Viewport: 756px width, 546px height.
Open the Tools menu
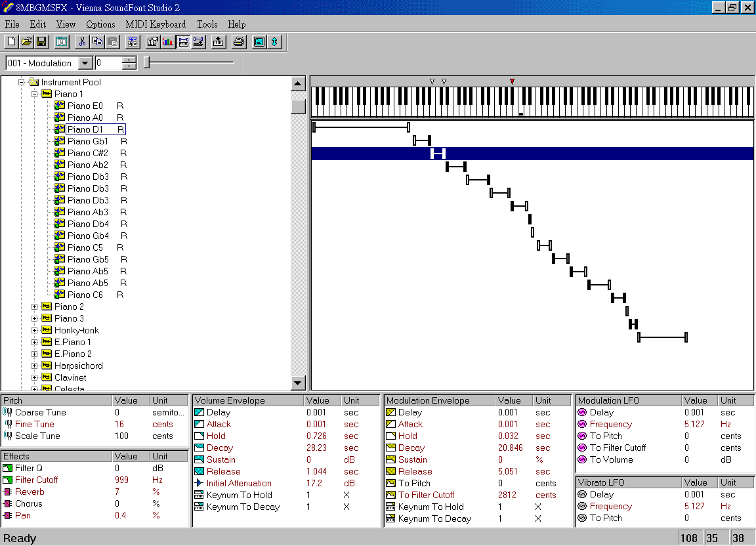207,24
